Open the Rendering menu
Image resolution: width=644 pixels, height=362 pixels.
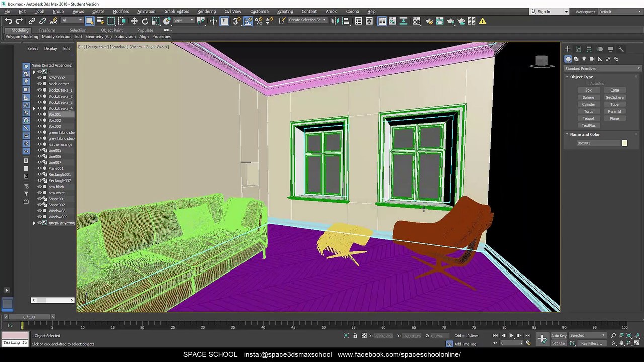tap(206, 11)
